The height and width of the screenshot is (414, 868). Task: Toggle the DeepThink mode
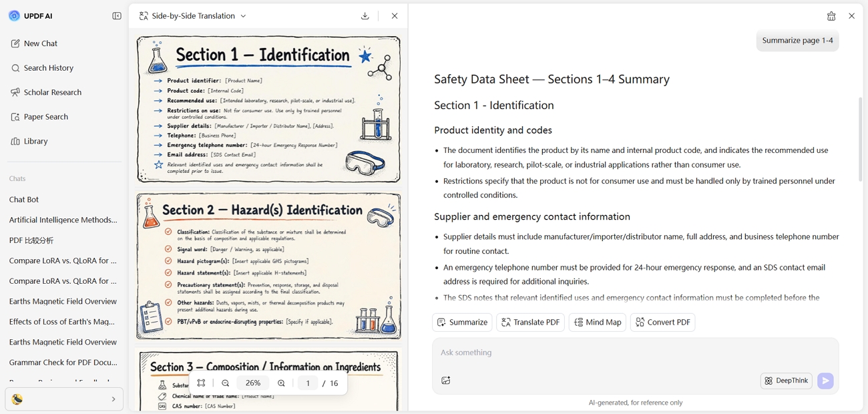[787, 381]
